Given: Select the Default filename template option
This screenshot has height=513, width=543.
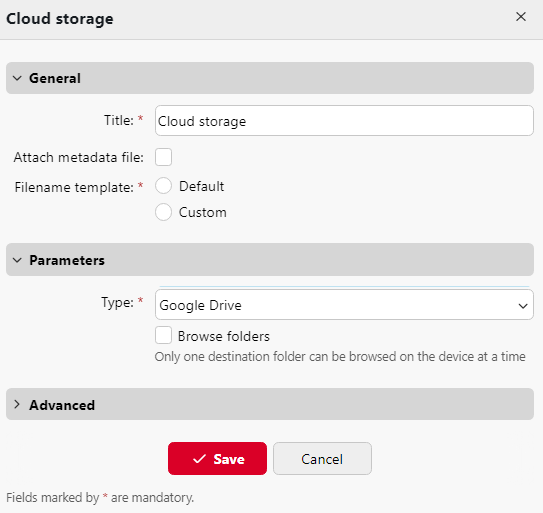Looking at the screenshot, I should pos(163,186).
